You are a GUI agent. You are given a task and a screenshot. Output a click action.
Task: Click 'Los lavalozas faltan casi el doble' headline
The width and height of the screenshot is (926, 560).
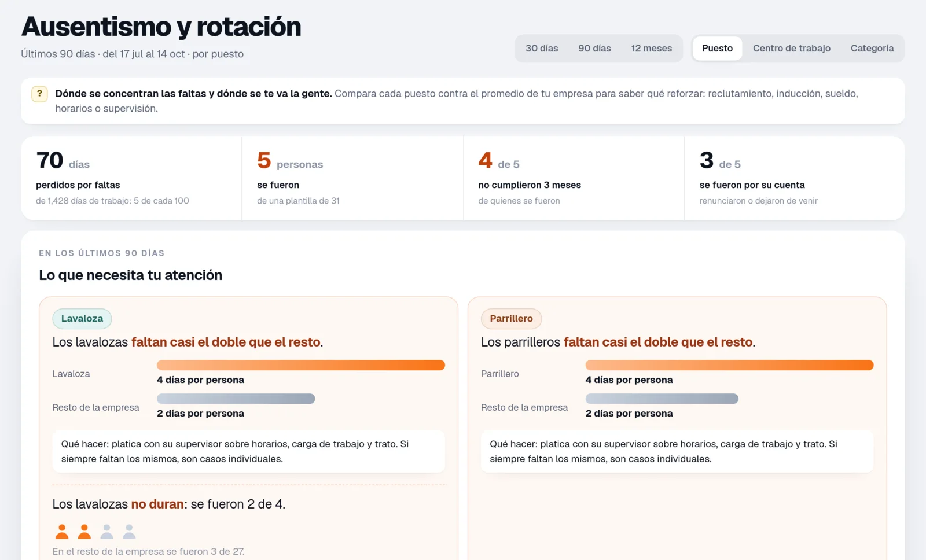click(x=188, y=342)
